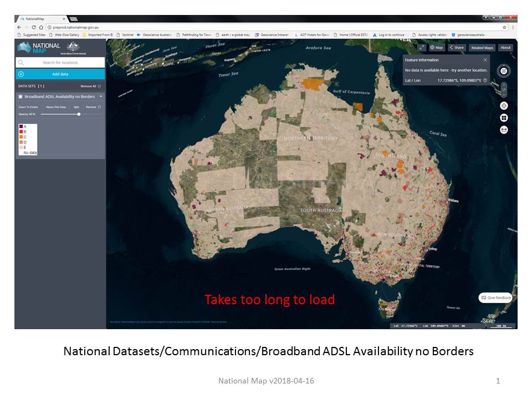Open the Map base map selector
The width and height of the screenshot is (532, 399).
437,48
